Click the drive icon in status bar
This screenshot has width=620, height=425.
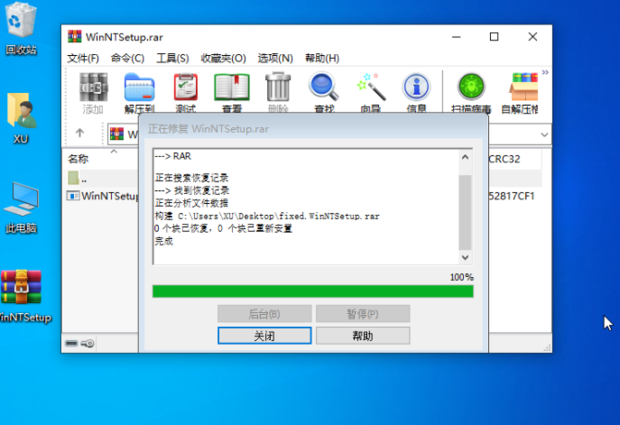pos(72,343)
